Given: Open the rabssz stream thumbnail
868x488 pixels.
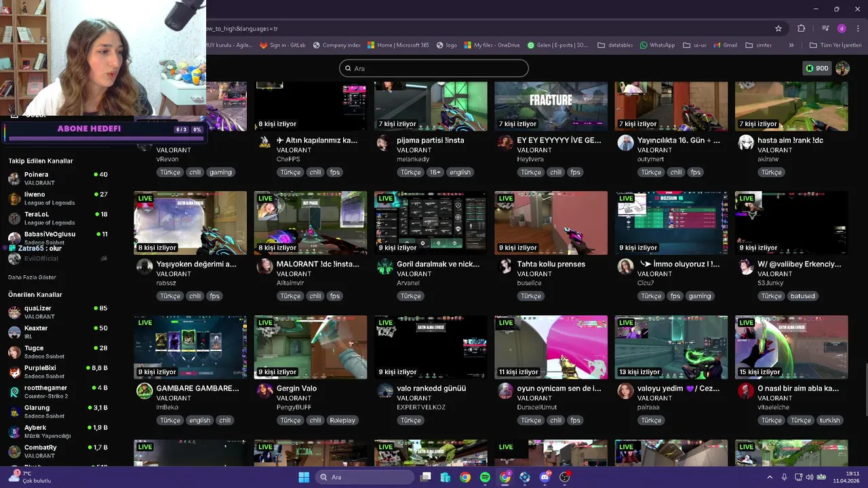Looking at the screenshot, I should tap(191, 223).
